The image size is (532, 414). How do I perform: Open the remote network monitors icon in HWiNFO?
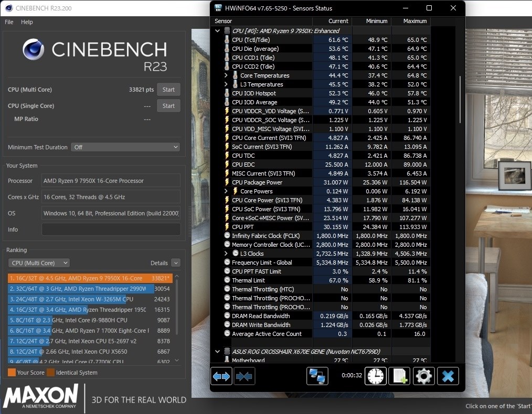(317, 376)
